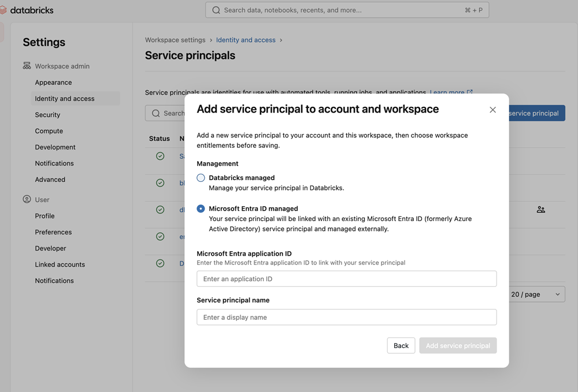Click the Workspace admin icon in sidebar
This screenshot has width=578, height=392.
click(x=27, y=66)
